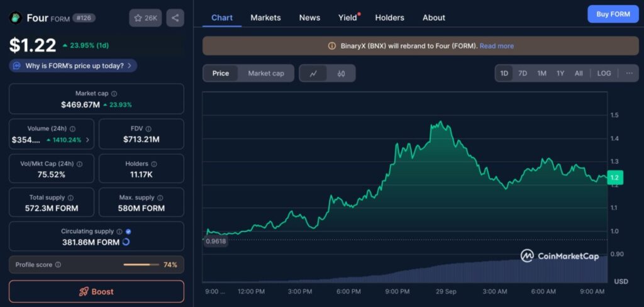Click the Buy FORM button
Image resolution: width=644 pixels, height=307 pixels.
pyautogui.click(x=612, y=14)
